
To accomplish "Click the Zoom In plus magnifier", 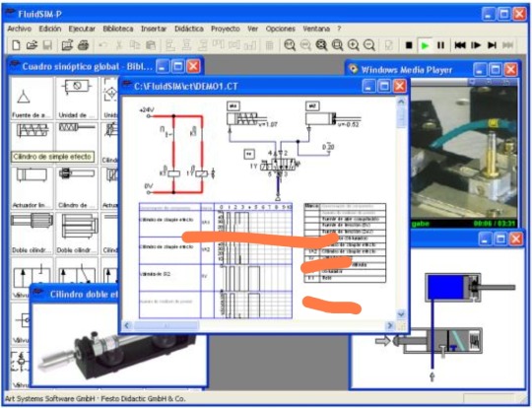I will click(x=354, y=44).
